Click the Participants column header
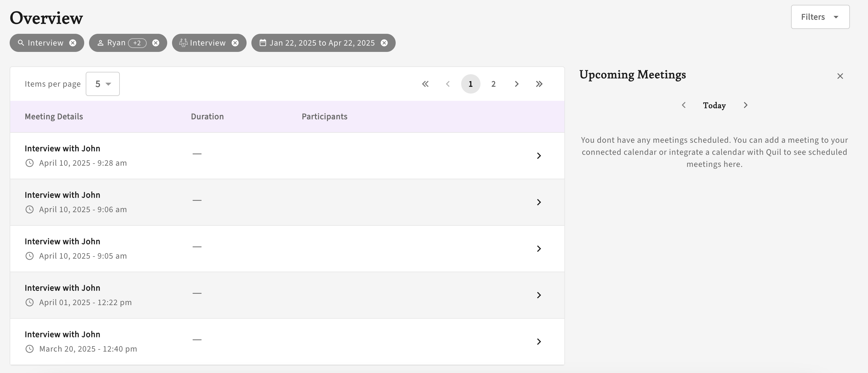The image size is (868, 373). pos(324,116)
